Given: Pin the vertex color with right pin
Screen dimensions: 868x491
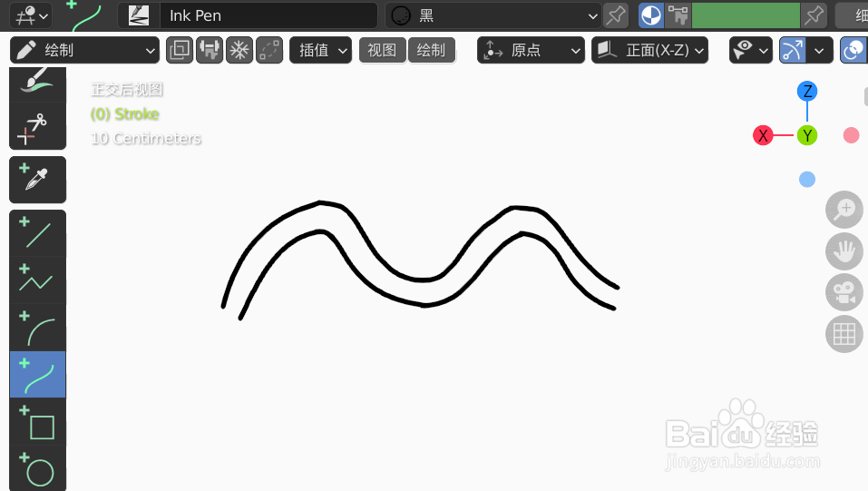Looking at the screenshot, I should click(814, 15).
